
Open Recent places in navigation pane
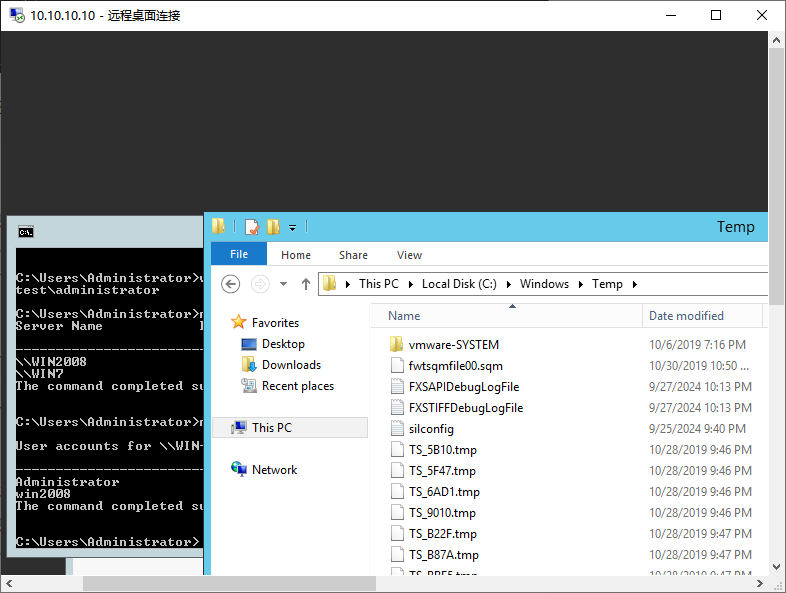click(298, 386)
